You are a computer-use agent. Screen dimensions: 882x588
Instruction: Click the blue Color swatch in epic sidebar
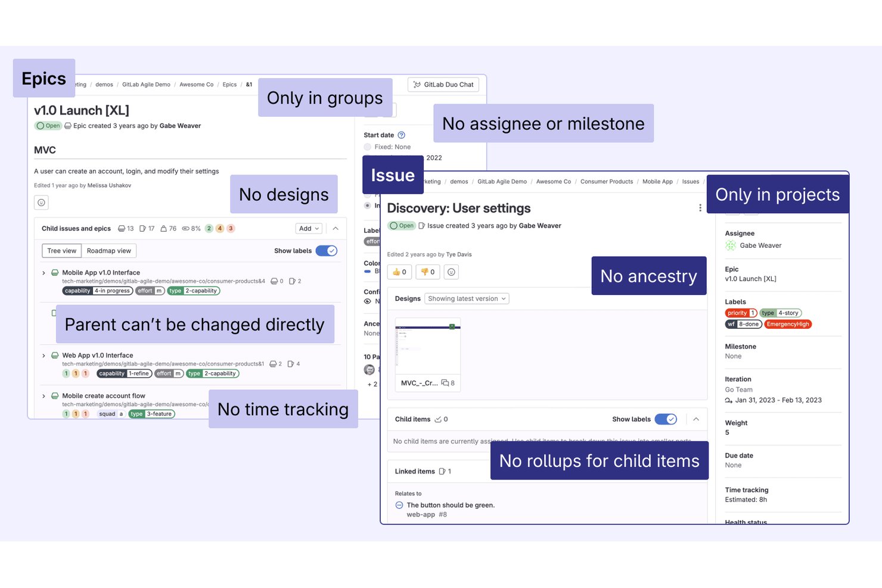pos(368,272)
